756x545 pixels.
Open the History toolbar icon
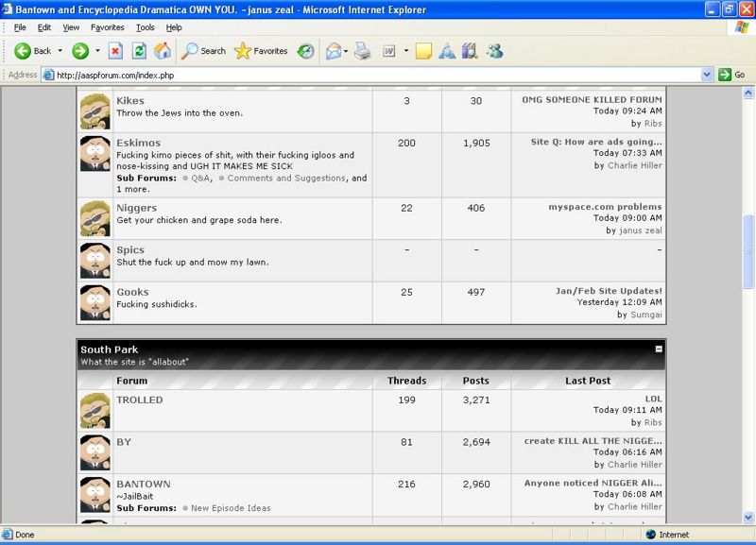305,51
